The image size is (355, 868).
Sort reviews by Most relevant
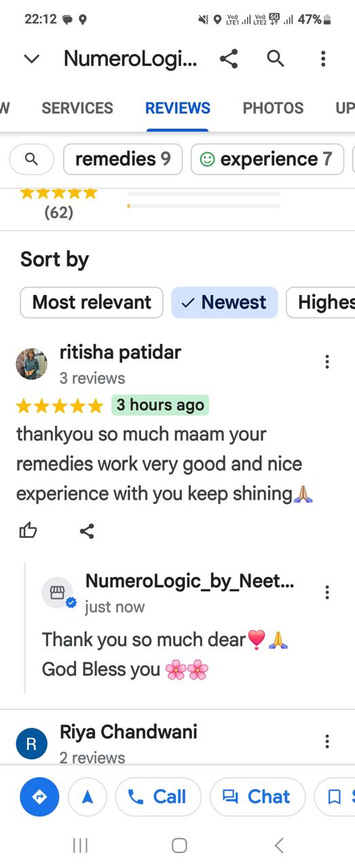pyautogui.click(x=92, y=302)
